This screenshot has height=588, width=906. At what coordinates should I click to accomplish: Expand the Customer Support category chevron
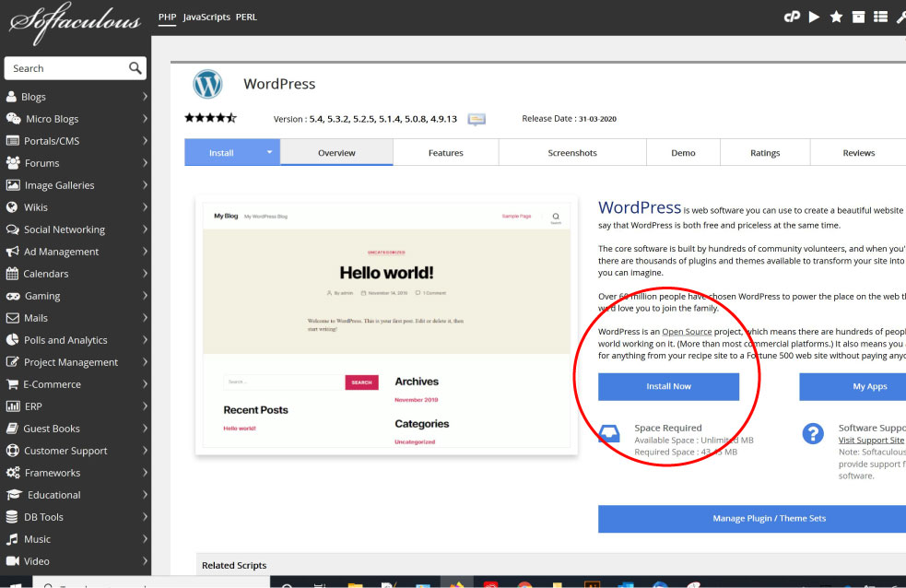pos(145,451)
